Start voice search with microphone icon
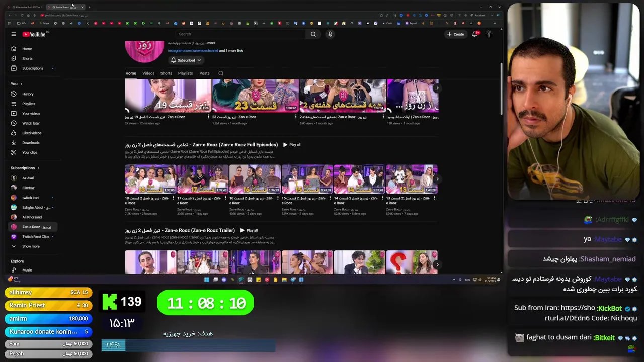 tap(330, 34)
